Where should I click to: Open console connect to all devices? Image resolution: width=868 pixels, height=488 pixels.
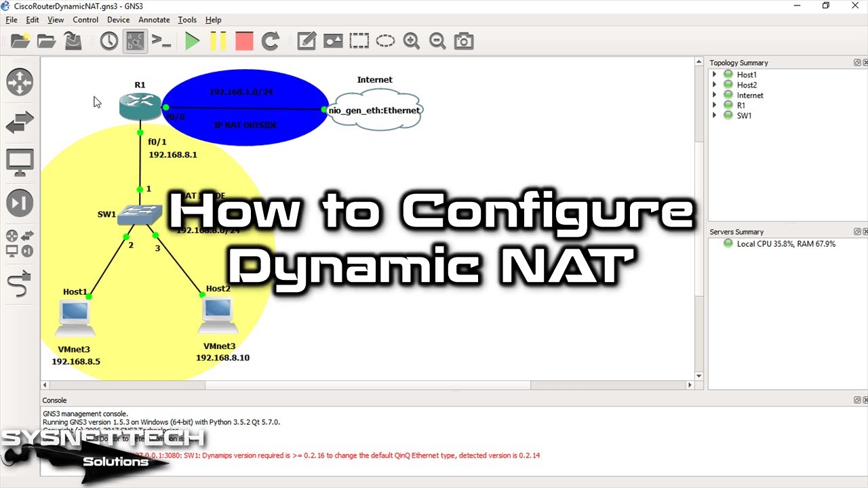[x=161, y=41]
